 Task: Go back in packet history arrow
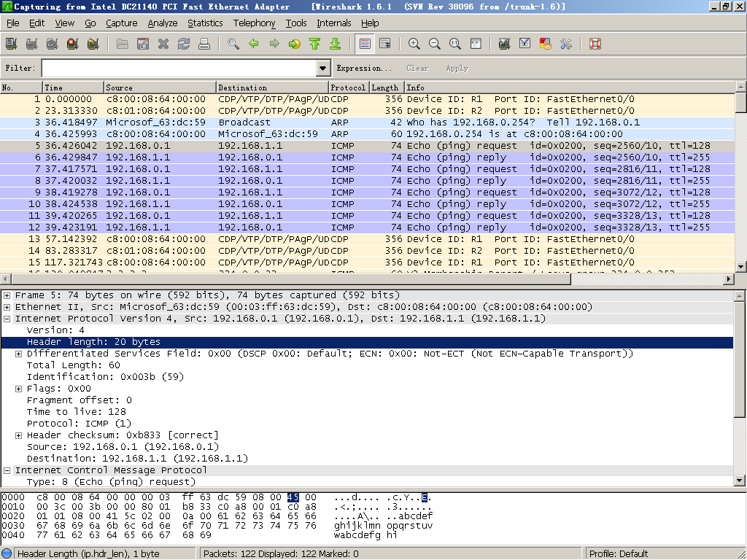tap(254, 44)
